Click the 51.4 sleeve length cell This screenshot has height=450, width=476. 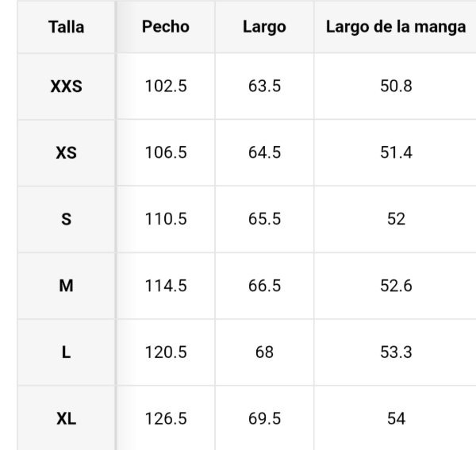[396, 153]
